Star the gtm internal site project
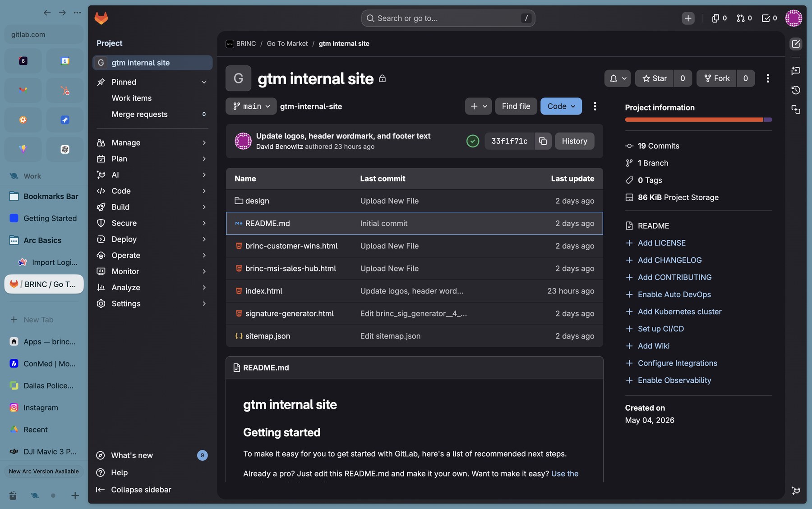The image size is (812, 509). (654, 78)
